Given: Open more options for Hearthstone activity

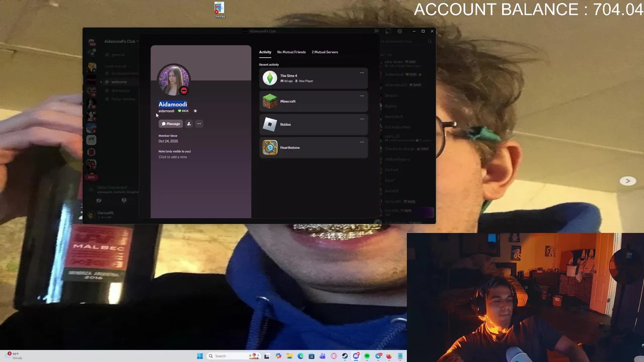Looking at the screenshot, I should [x=362, y=142].
